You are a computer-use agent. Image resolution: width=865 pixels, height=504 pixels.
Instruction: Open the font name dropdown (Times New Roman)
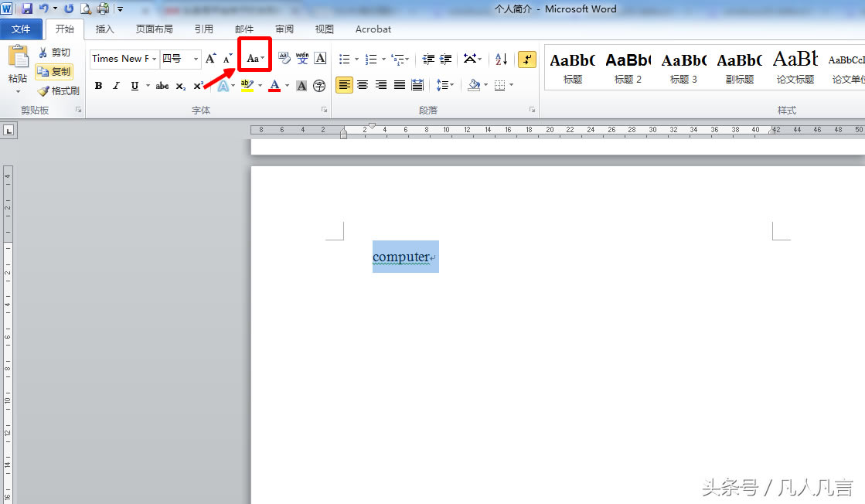(155, 59)
